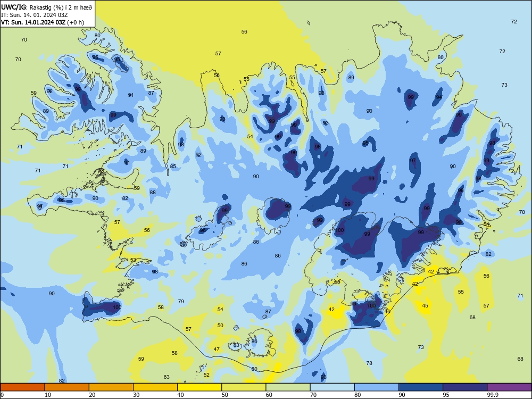The height and width of the screenshot is (399, 532).
Task: Click the 30–40 amber legend swatch
Action: pos(155,387)
